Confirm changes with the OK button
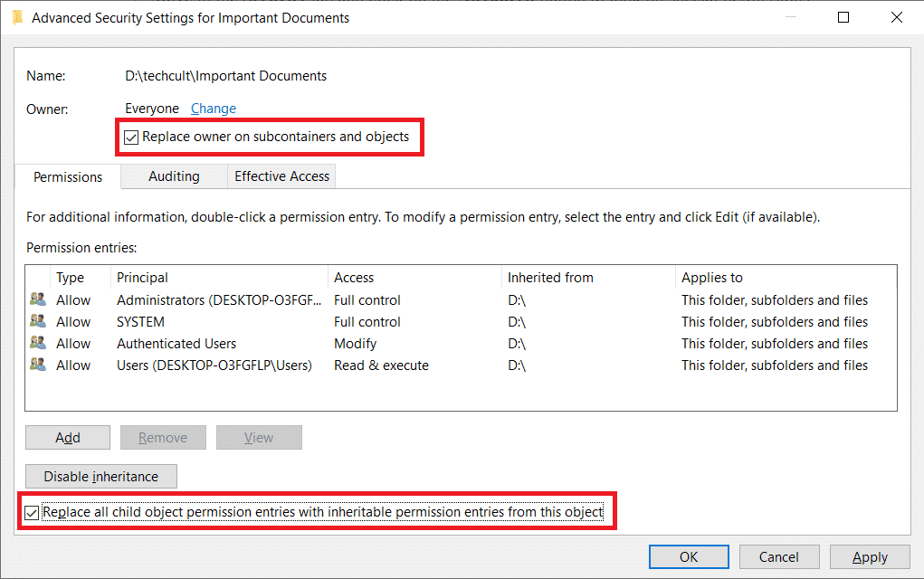The image size is (924, 579). coord(689,556)
